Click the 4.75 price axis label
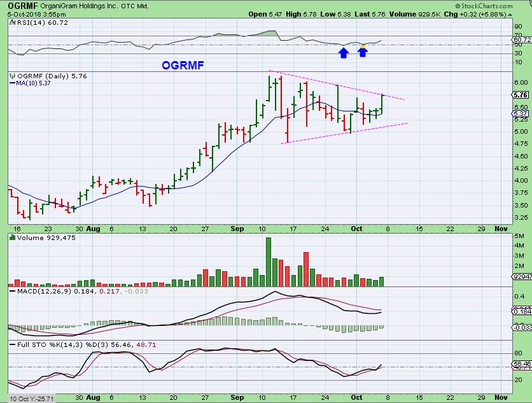This screenshot has height=403, width=532. pos(521,144)
